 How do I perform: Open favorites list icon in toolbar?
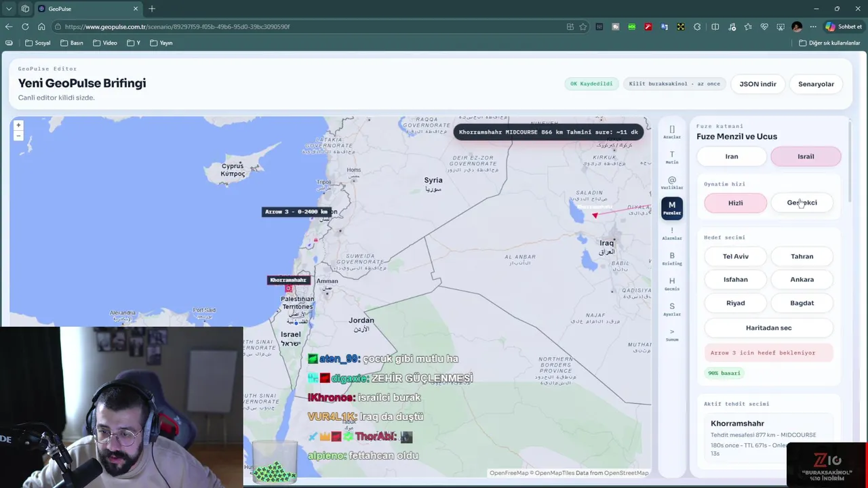click(x=748, y=26)
